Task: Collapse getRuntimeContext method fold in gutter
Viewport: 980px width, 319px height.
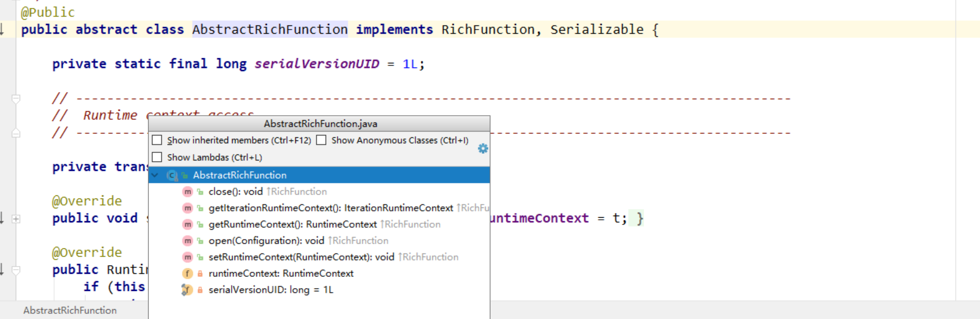Action: [x=16, y=270]
